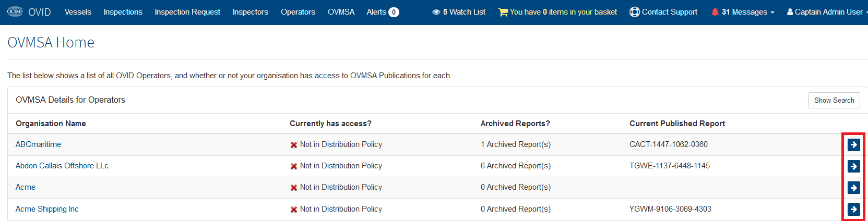Screen dimensions: 868x221
Task: Open the 5 Watch List link
Action: (459, 11)
